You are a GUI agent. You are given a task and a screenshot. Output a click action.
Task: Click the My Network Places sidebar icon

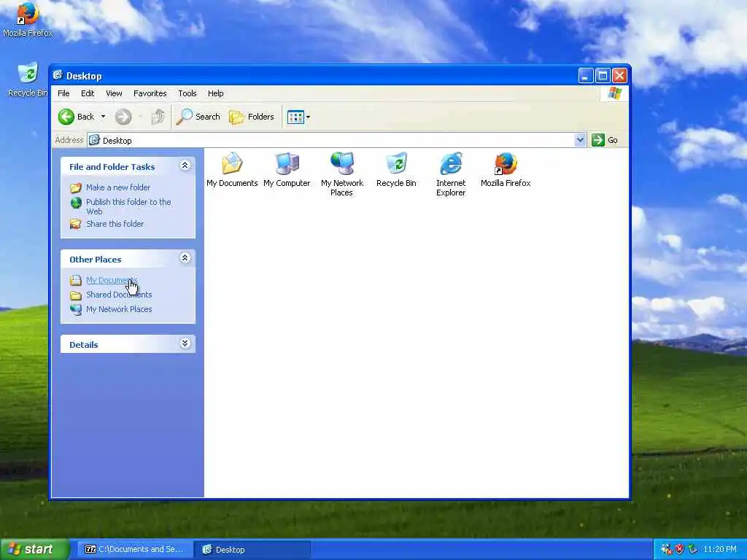76,309
